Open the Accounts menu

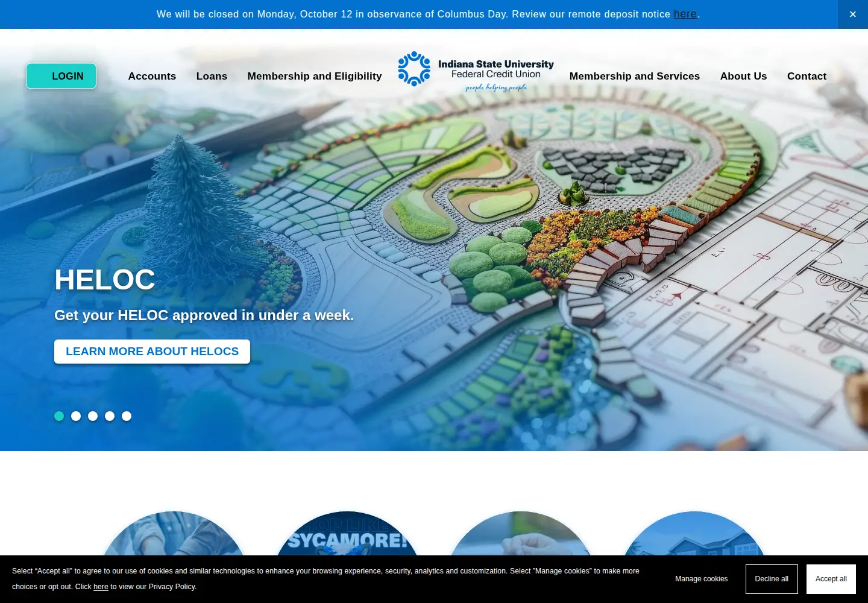coord(152,76)
